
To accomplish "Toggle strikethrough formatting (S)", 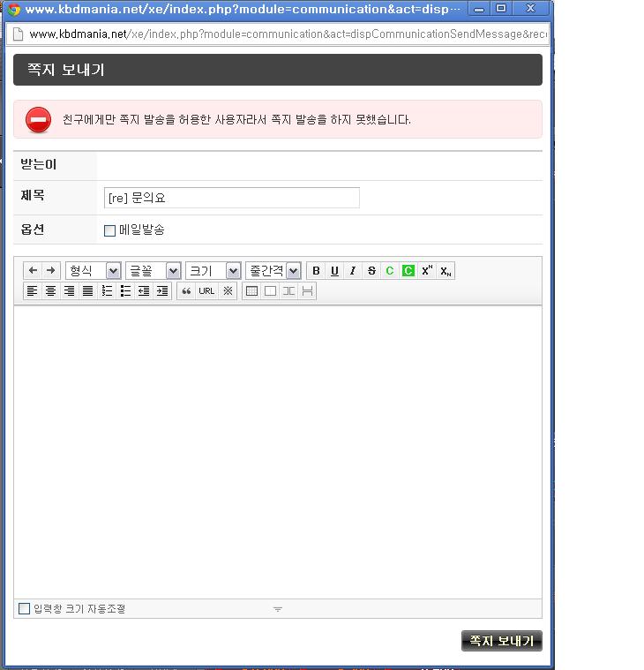I will [x=371, y=270].
